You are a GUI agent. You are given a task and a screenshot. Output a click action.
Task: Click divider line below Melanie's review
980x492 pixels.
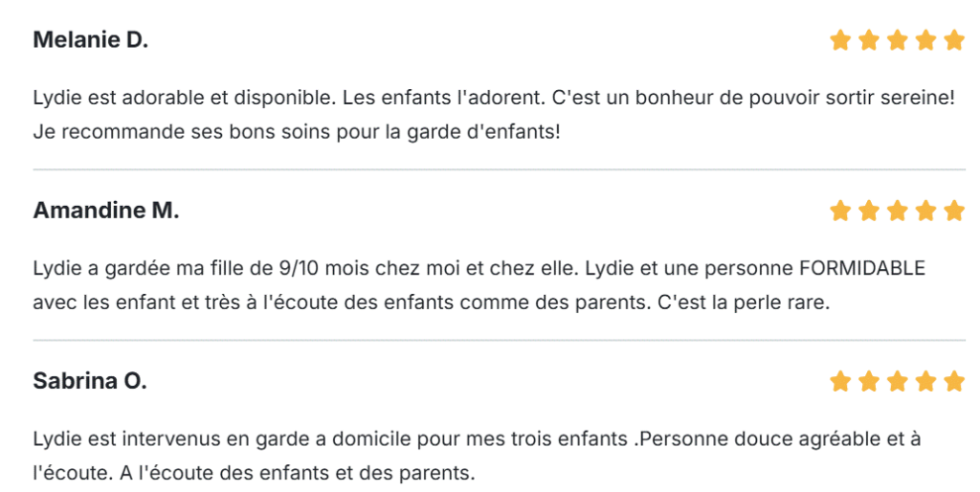click(500, 169)
